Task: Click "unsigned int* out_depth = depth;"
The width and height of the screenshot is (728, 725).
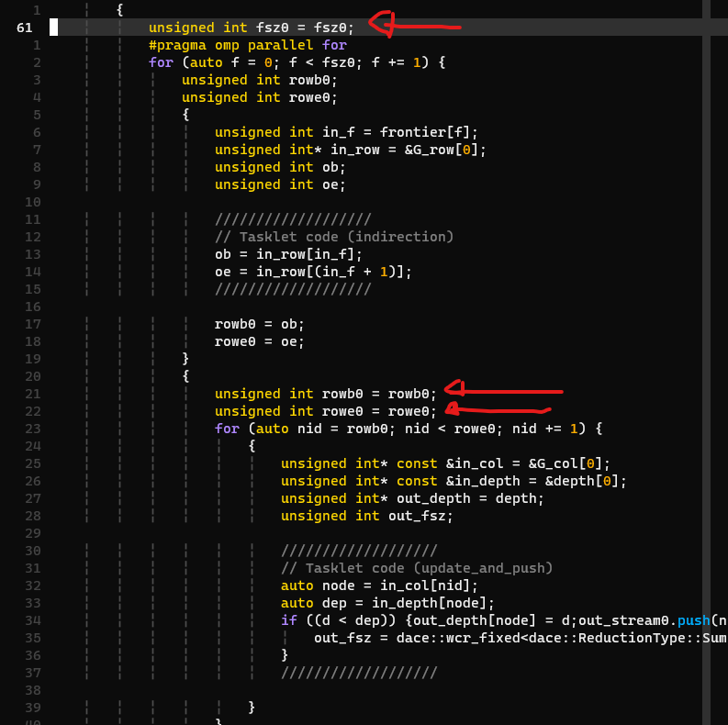Action: coord(412,498)
